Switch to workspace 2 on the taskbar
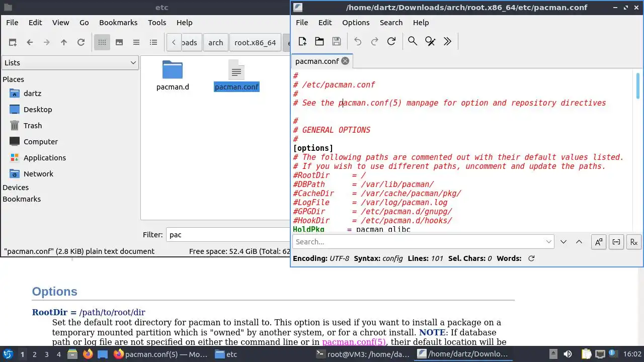Viewport: 644px width, 362px height. (x=34, y=354)
